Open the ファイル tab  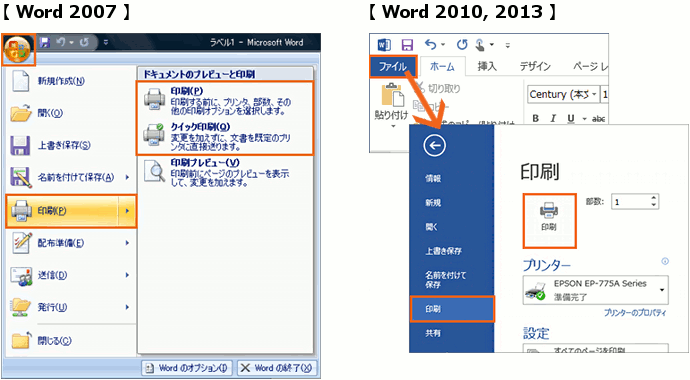pos(393,66)
